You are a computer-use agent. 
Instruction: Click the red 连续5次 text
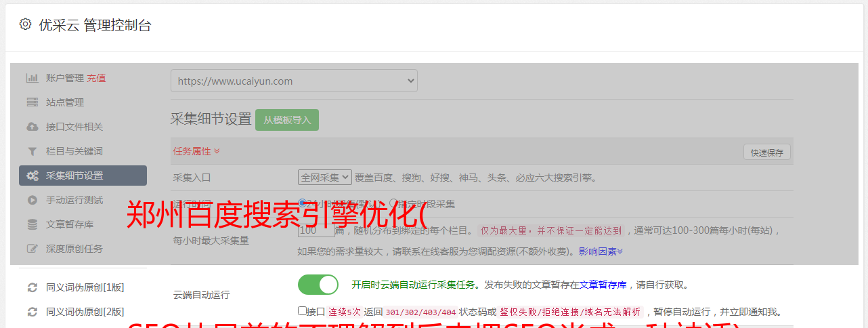point(344,312)
